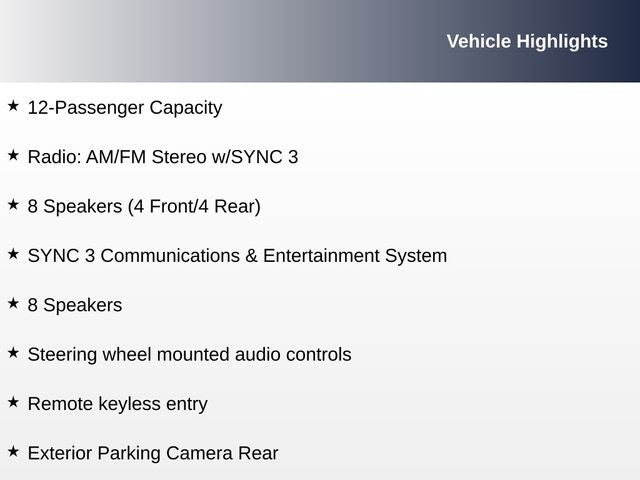Select SYNC 3 Communications & Entertainment System text
Image resolution: width=640 pixels, height=480 pixels.
point(237,255)
